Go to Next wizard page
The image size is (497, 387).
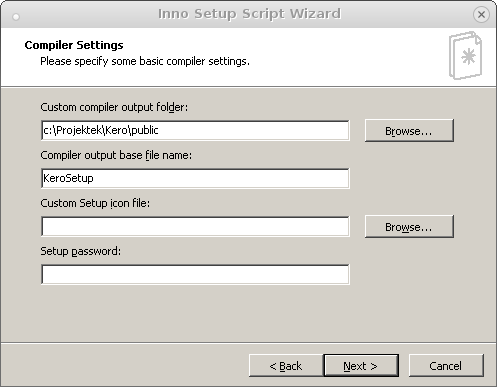pyautogui.click(x=361, y=366)
